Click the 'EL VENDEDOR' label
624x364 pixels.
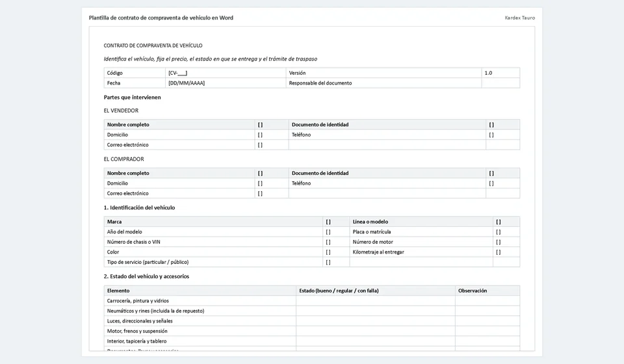(x=121, y=110)
